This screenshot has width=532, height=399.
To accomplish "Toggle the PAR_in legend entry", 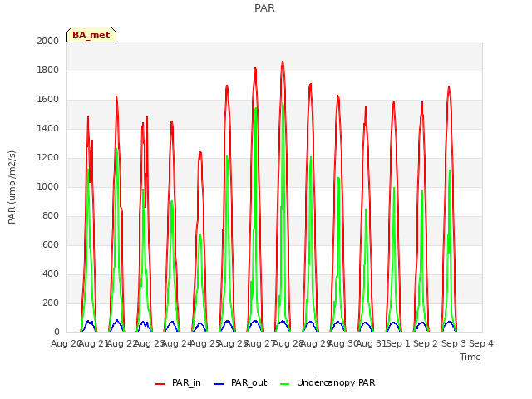I will point(178,382).
